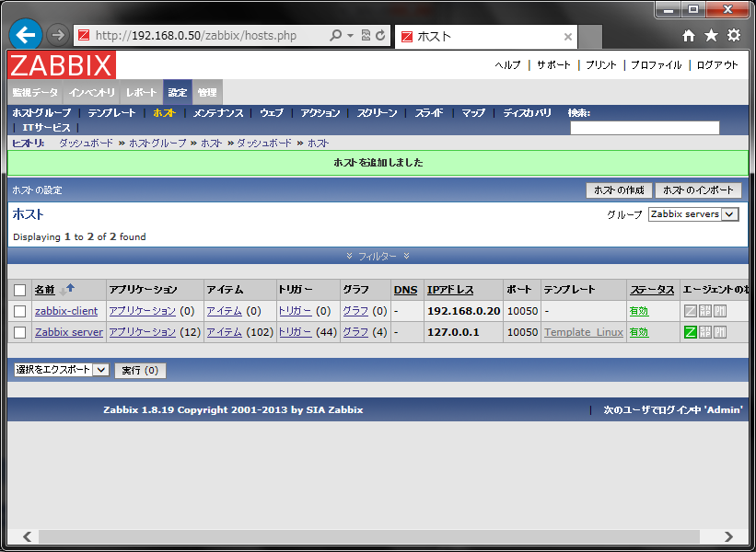Go to ホストグループ submenu
756x552 pixels.
(x=41, y=113)
